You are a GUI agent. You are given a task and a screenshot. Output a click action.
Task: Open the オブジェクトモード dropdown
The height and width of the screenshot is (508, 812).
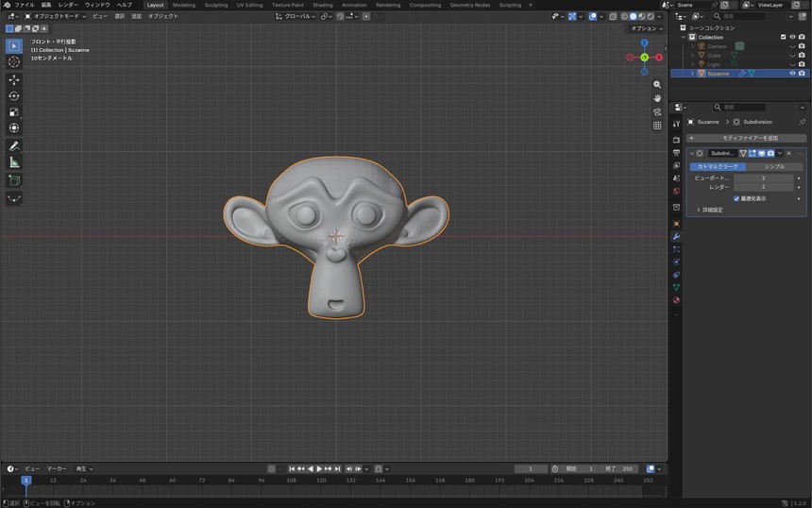pos(56,17)
